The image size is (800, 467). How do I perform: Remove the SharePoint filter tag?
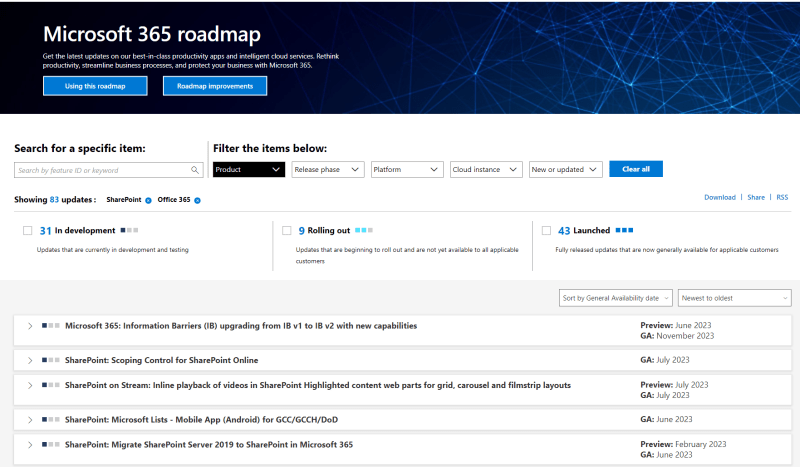coord(148,201)
